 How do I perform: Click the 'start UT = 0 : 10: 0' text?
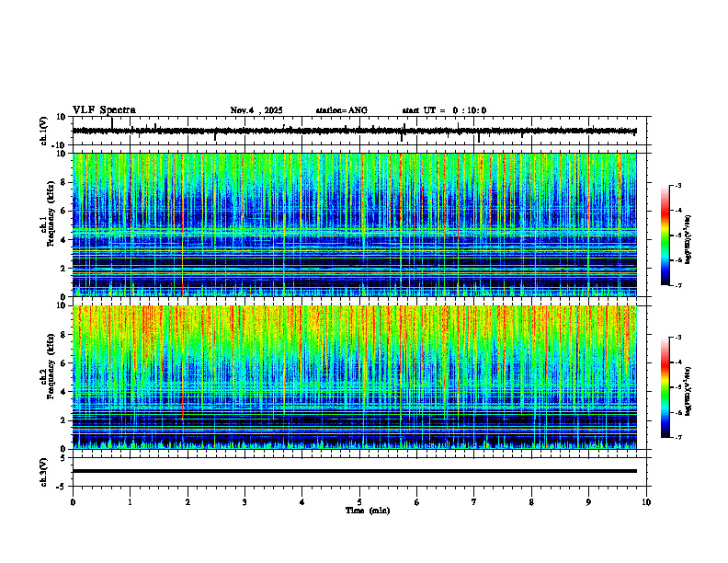point(444,110)
